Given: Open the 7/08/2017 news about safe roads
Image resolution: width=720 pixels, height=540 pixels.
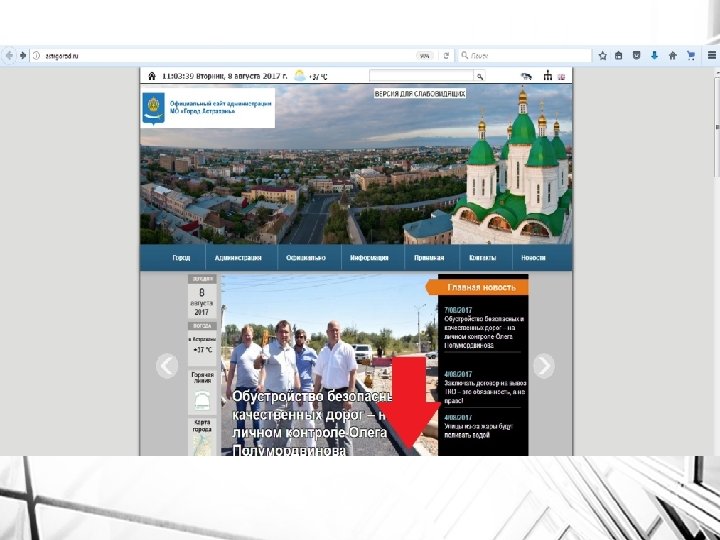Looking at the screenshot, I should 484,327.
